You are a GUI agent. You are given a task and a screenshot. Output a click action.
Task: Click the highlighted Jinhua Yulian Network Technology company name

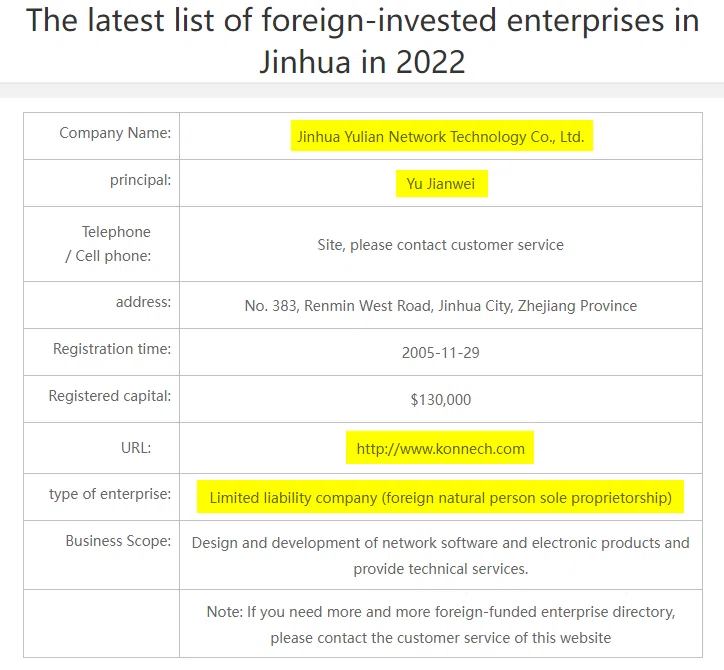(x=441, y=137)
